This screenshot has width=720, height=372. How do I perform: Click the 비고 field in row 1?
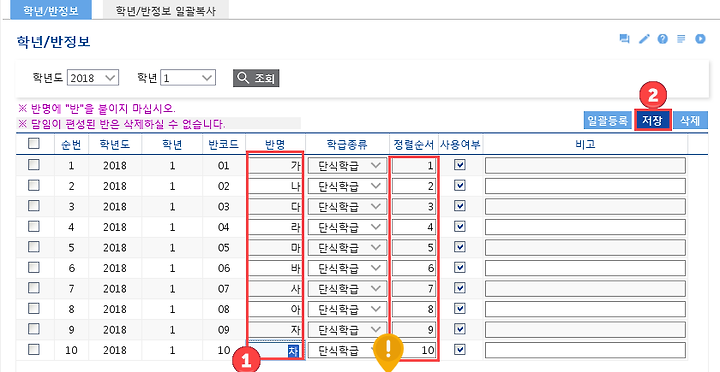(585, 165)
